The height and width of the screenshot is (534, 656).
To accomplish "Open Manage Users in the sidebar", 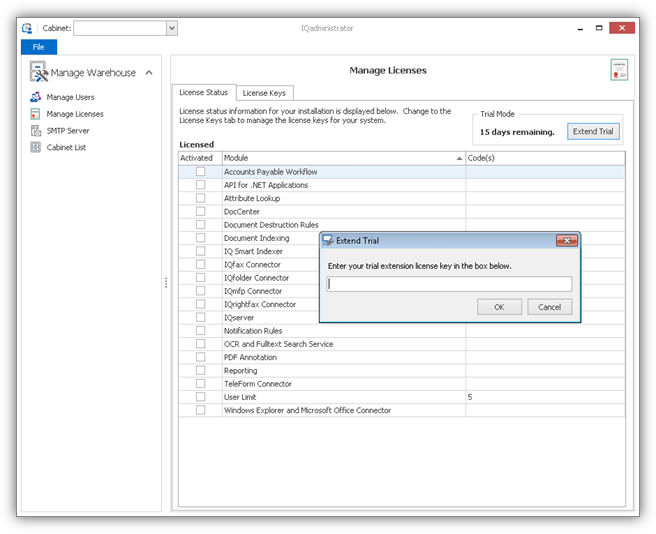I will click(70, 97).
